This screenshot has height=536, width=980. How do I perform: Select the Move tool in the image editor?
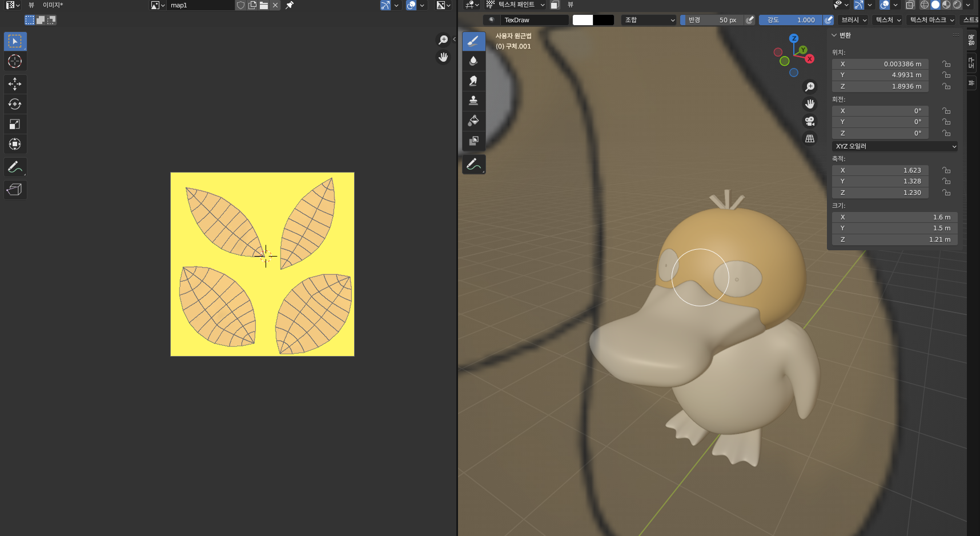15,84
